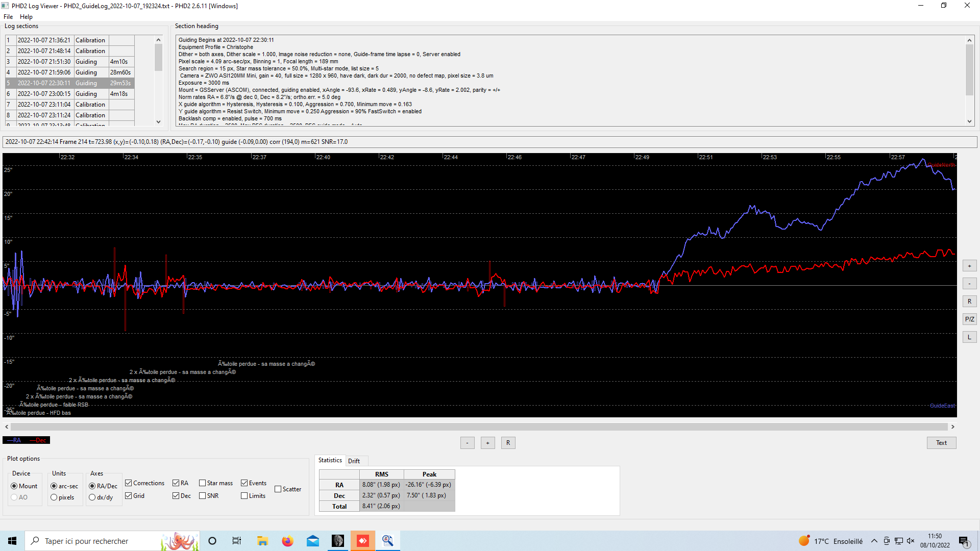Toggle the Corrections checkbox
Viewport: 980px width, 551px height.
point(129,483)
